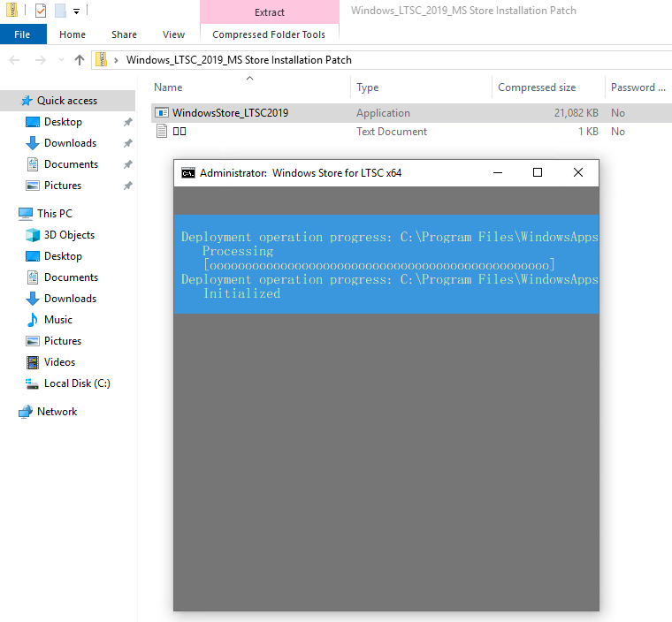
Task: Open pinned Pictures under Quick access
Action: 63,185
